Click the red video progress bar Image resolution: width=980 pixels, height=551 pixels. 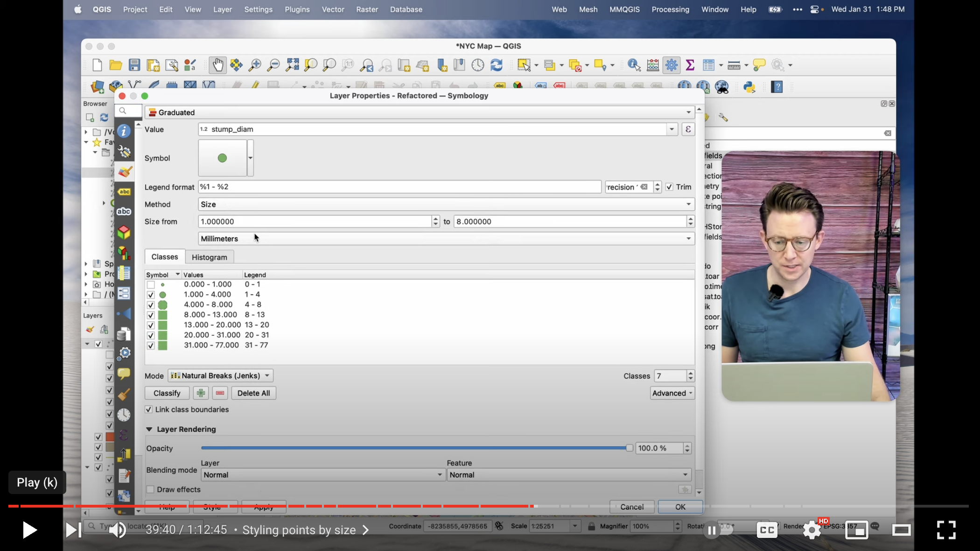click(x=271, y=506)
